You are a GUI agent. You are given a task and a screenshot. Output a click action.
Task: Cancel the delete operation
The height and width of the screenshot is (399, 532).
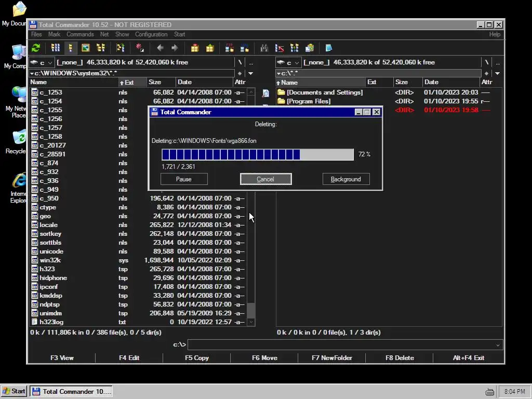pyautogui.click(x=265, y=179)
